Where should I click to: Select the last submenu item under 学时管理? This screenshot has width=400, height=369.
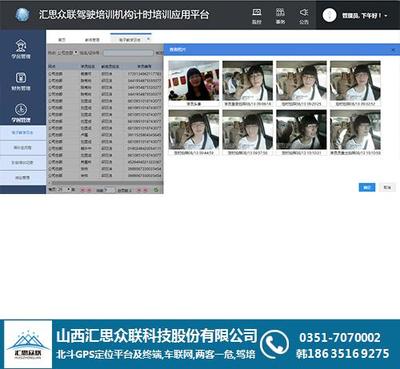point(23,178)
